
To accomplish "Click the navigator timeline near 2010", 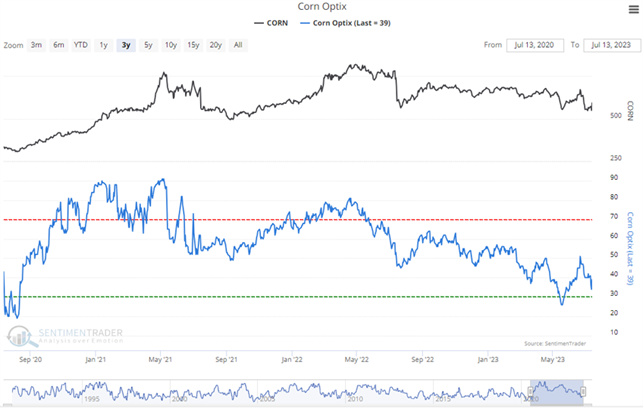I will click(354, 397).
